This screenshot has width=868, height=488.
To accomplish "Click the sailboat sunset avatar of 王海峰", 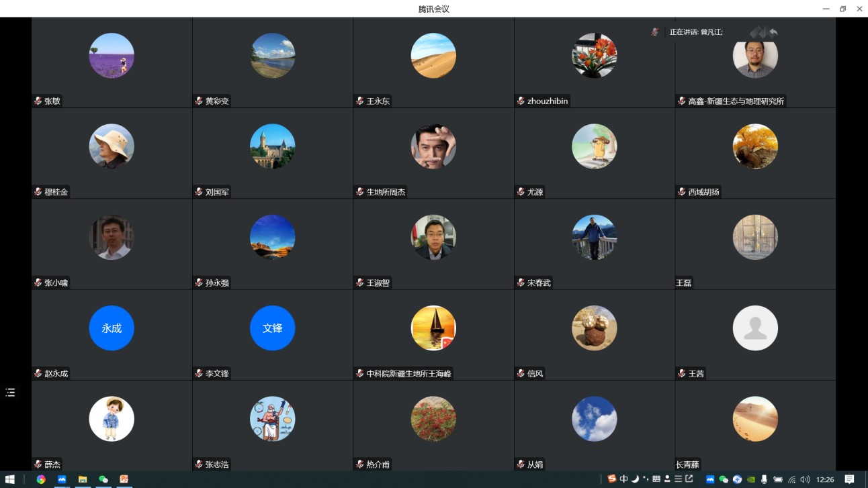I will click(x=433, y=328).
